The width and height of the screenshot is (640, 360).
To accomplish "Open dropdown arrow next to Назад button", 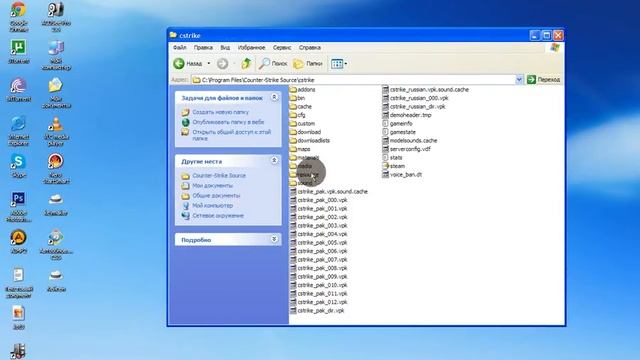I will [209, 64].
